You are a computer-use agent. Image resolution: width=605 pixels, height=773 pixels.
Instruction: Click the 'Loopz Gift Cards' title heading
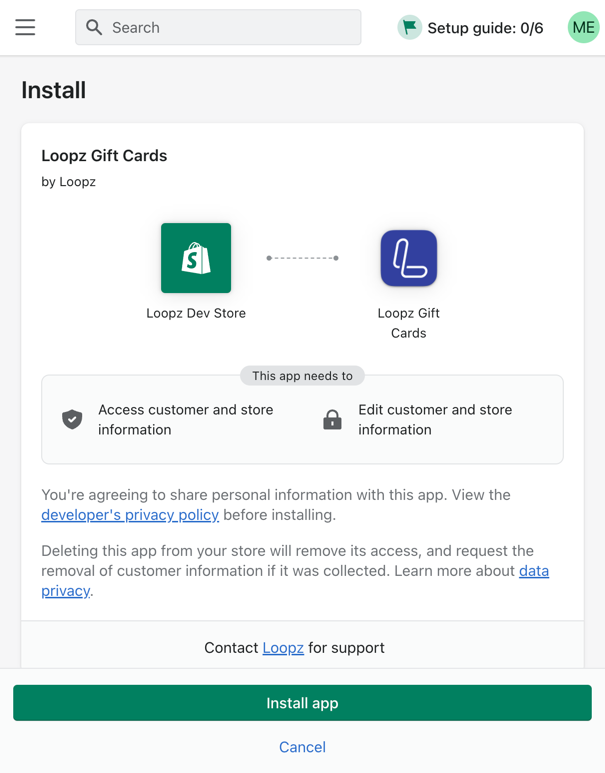[x=104, y=156]
